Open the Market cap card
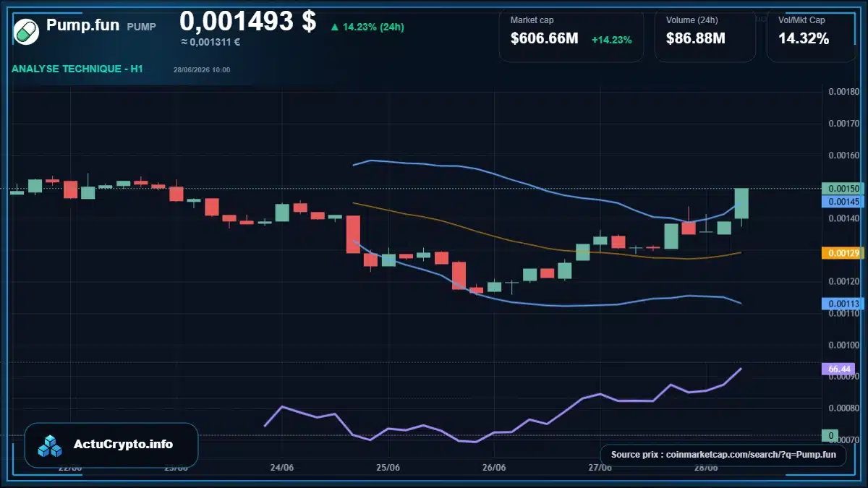This screenshot has height=488, width=868. click(x=571, y=35)
